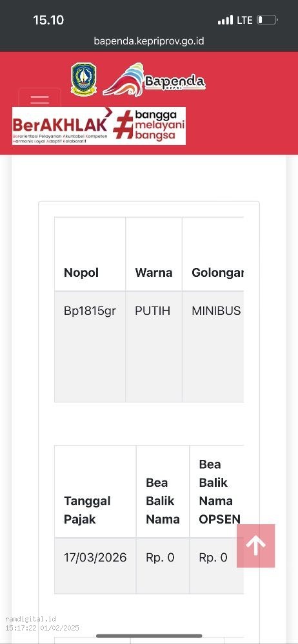
Task: Click the Bapenda Kepri shell logo
Action: (x=154, y=80)
